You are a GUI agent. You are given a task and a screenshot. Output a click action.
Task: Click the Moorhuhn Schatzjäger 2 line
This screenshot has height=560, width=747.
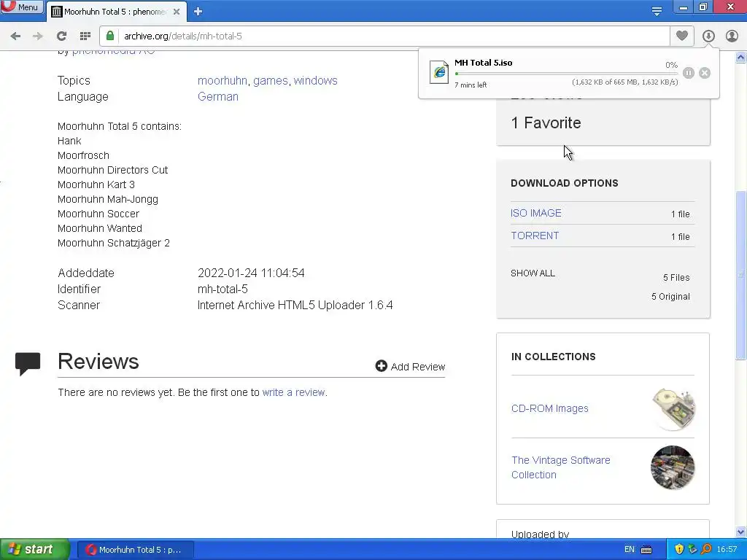[x=113, y=243]
